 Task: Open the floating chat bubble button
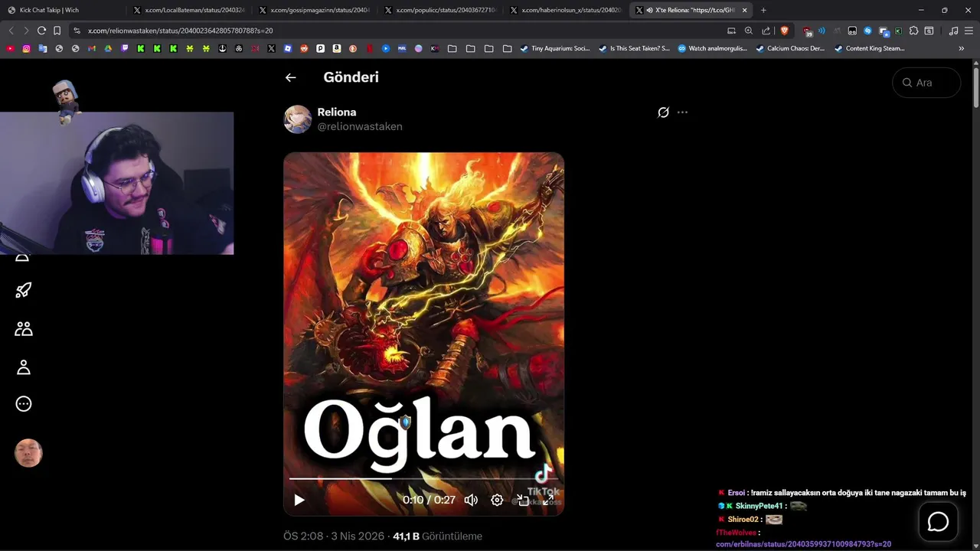[x=938, y=522]
